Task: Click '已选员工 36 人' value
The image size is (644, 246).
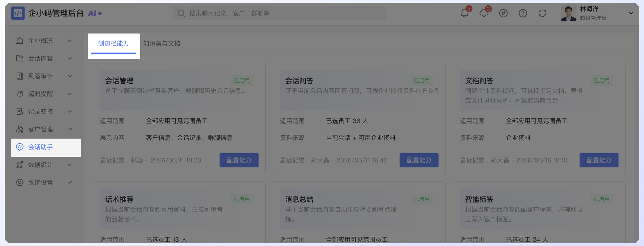Action: tap(347, 121)
